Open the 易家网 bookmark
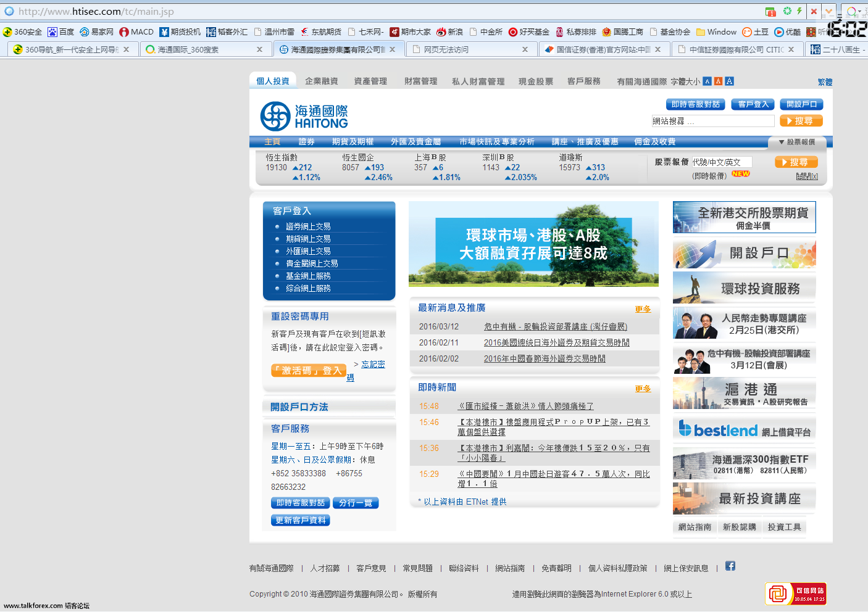 point(96,32)
